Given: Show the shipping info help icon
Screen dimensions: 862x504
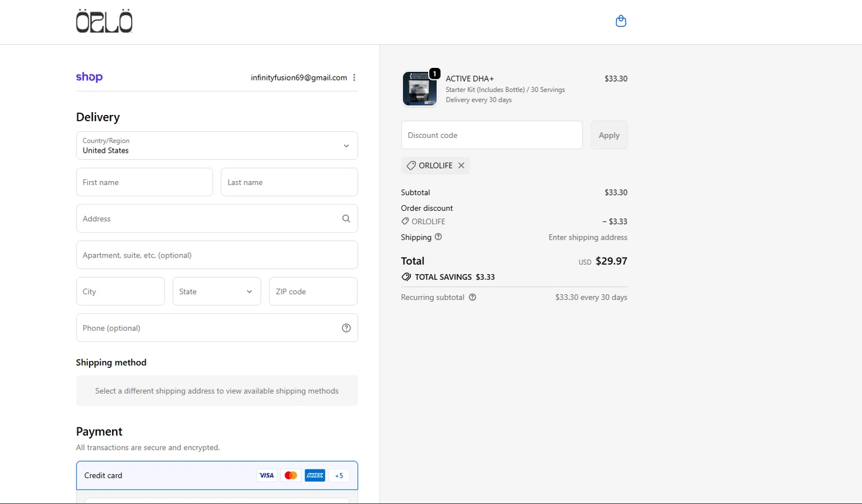Looking at the screenshot, I should 438,237.
